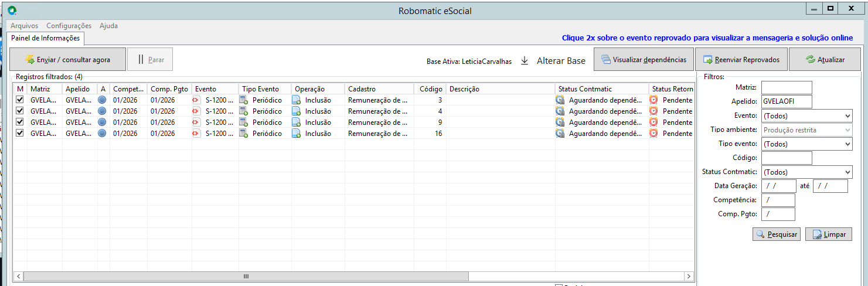Click Inclusão operation icon in Código 9 row
868x286 pixels.
[x=297, y=122]
